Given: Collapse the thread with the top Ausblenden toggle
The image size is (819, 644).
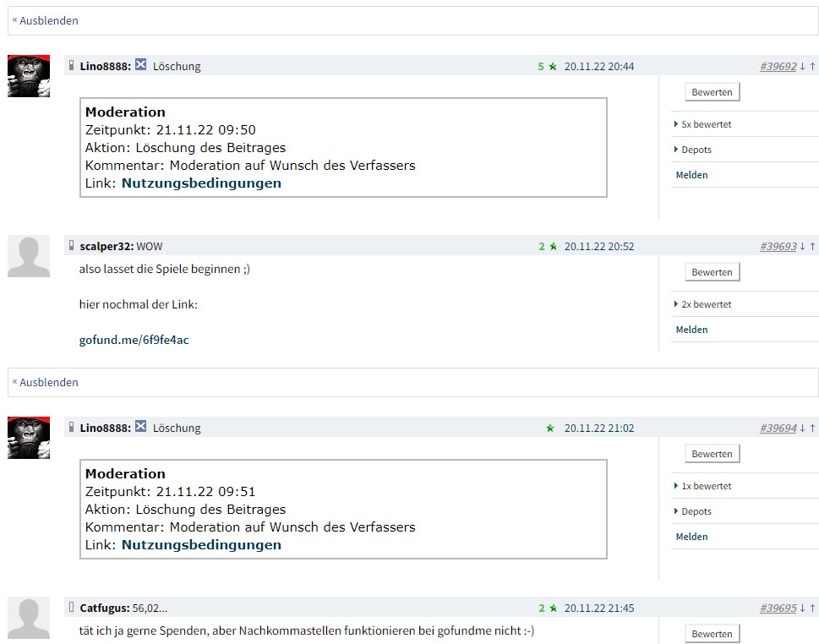Looking at the screenshot, I should tap(44, 20).
